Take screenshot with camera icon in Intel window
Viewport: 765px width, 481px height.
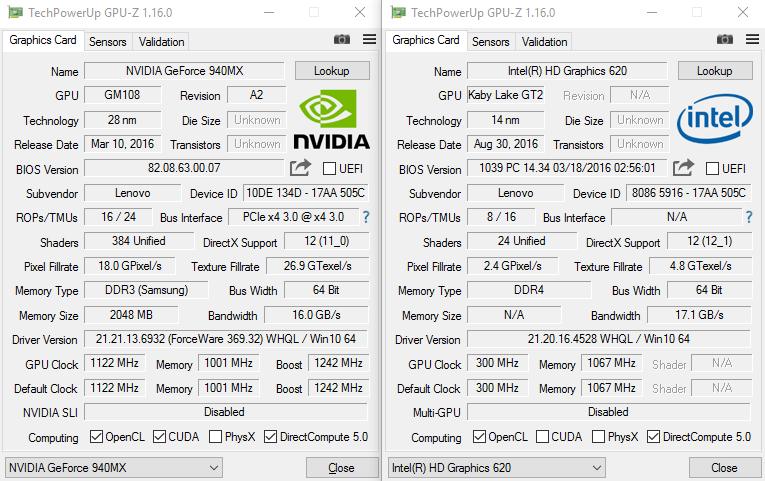click(x=725, y=40)
